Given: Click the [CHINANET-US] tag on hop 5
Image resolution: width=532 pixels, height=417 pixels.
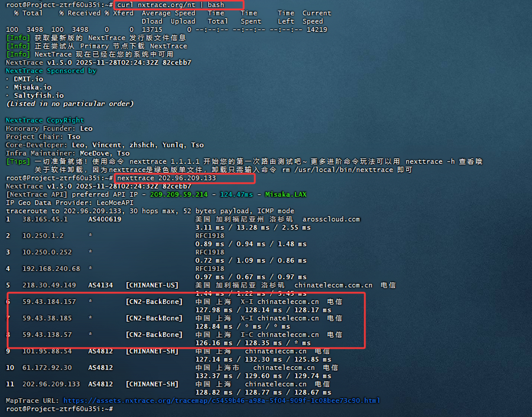Looking at the screenshot, I should point(152,285).
